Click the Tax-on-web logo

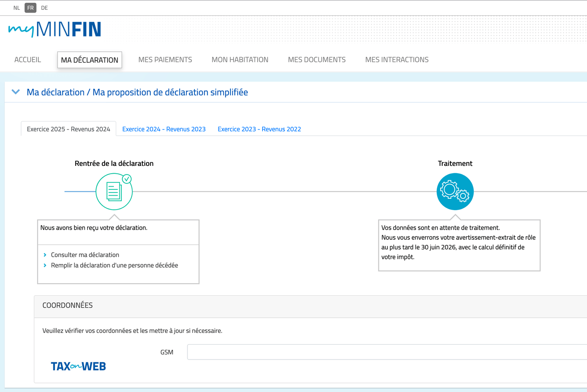78,366
